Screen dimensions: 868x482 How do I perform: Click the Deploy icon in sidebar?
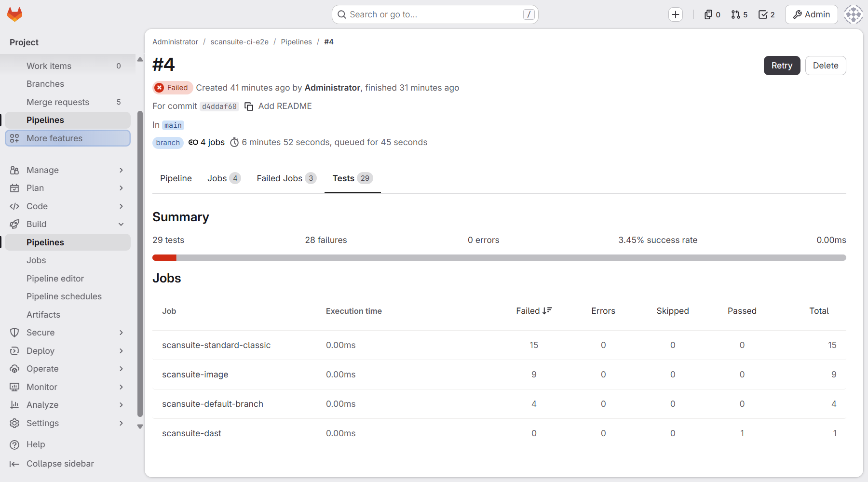click(x=14, y=351)
